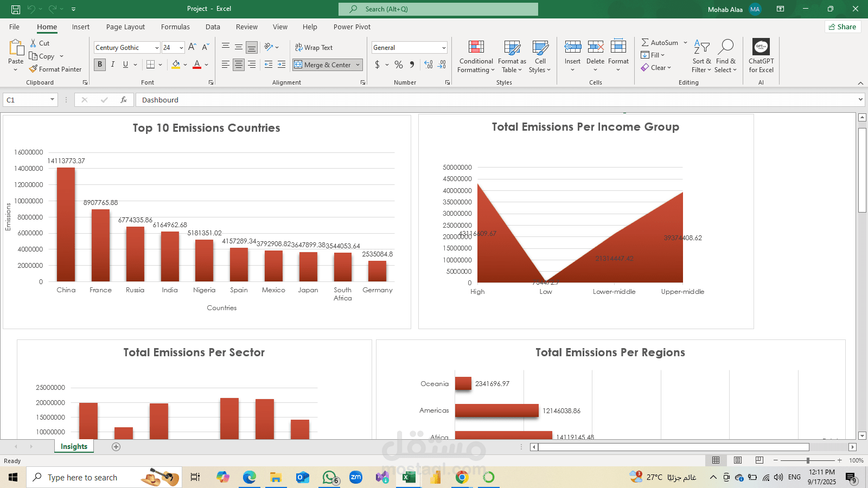Collapse the ribbon with the chevron
The height and width of the screenshot is (488, 868).
[x=860, y=83]
